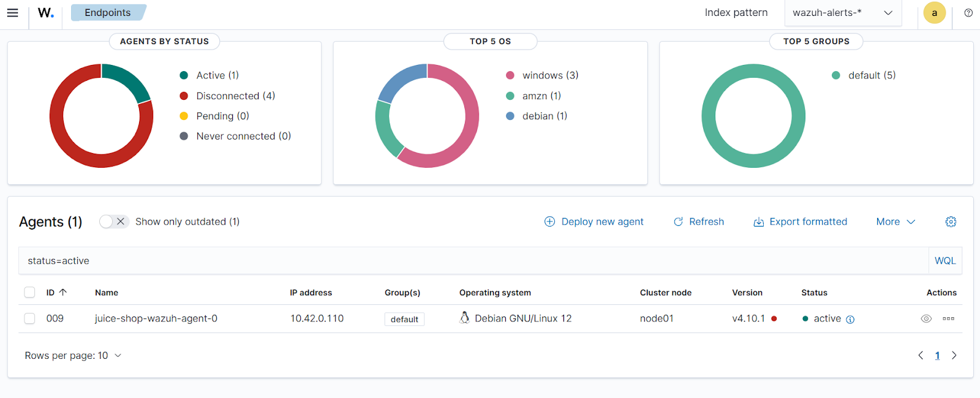Image resolution: width=980 pixels, height=398 pixels.
Task: Open the Rows per page selector
Action: (73, 356)
